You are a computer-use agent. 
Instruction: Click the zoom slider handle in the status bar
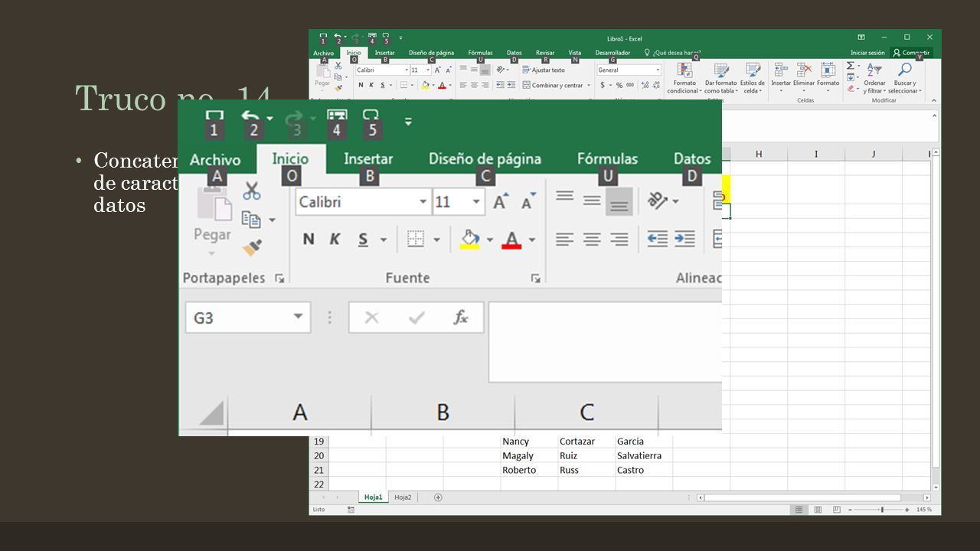[882, 510]
